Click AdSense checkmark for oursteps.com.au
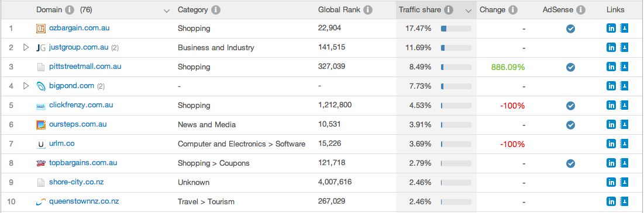This screenshot has height=213, width=644. pos(570,125)
